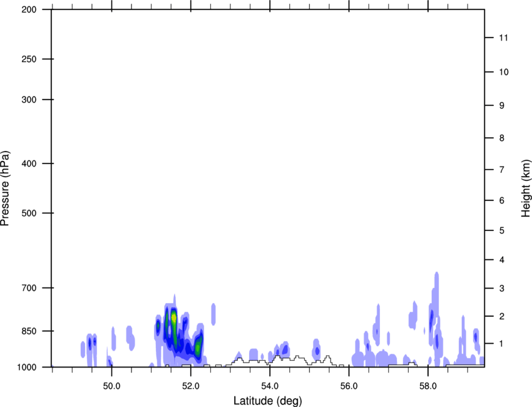This screenshot has width=532, height=407.
Task: Click the 56.0 latitude label
Action: click(349, 386)
